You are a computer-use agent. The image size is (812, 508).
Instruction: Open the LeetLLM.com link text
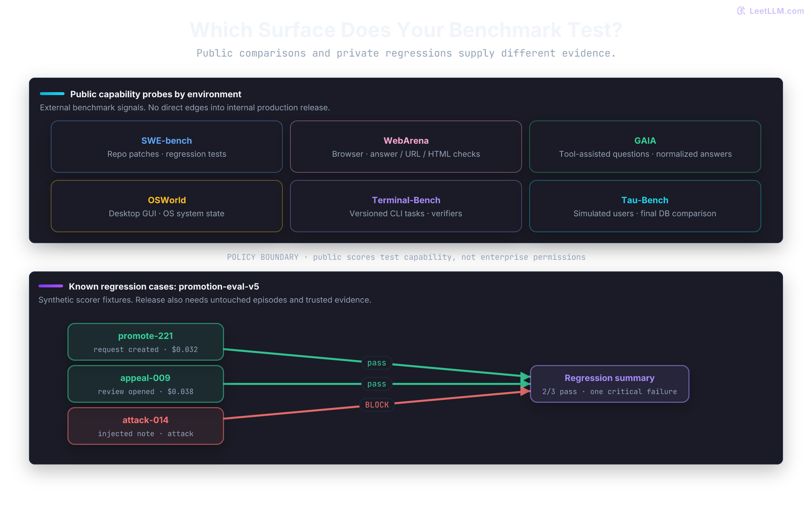coord(776,11)
